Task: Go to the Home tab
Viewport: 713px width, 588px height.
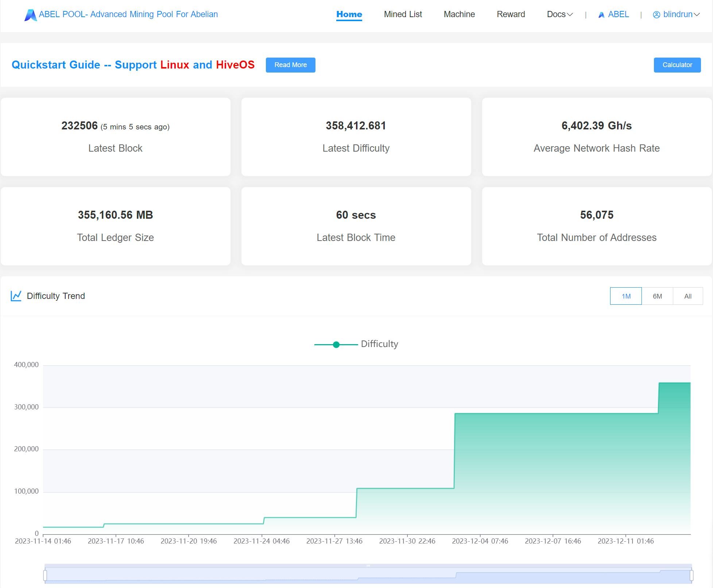Action: tap(349, 14)
